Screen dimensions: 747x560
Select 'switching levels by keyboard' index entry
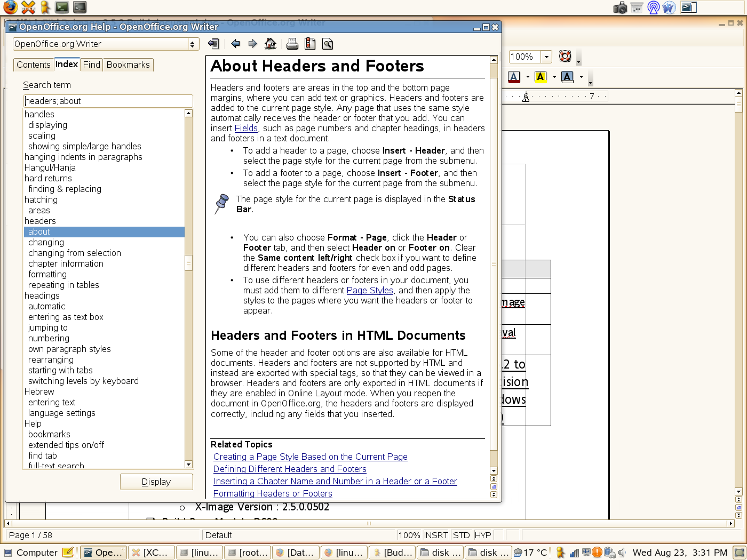(83, 381)
